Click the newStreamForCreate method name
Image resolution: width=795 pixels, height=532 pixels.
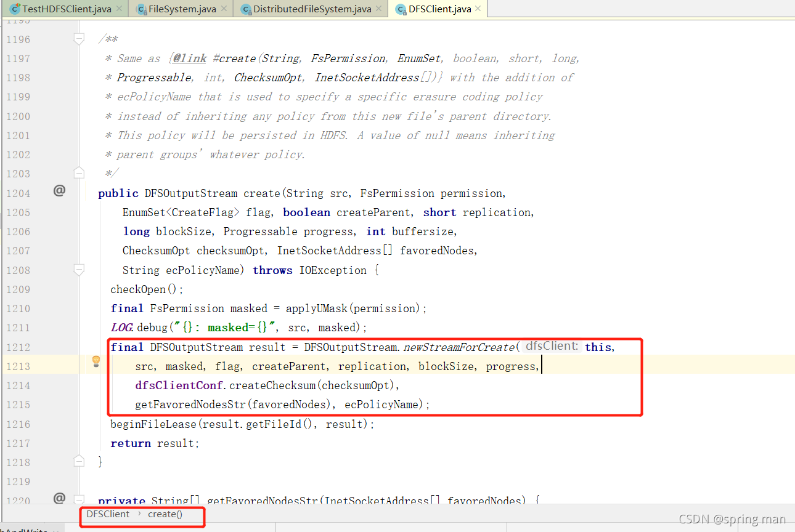coord(459,347)
